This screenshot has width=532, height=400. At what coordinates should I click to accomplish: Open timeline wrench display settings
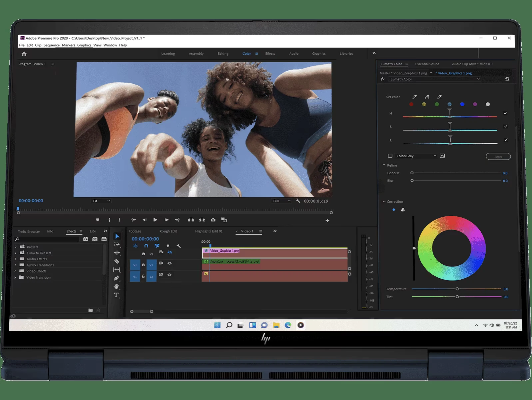point(179,246)
